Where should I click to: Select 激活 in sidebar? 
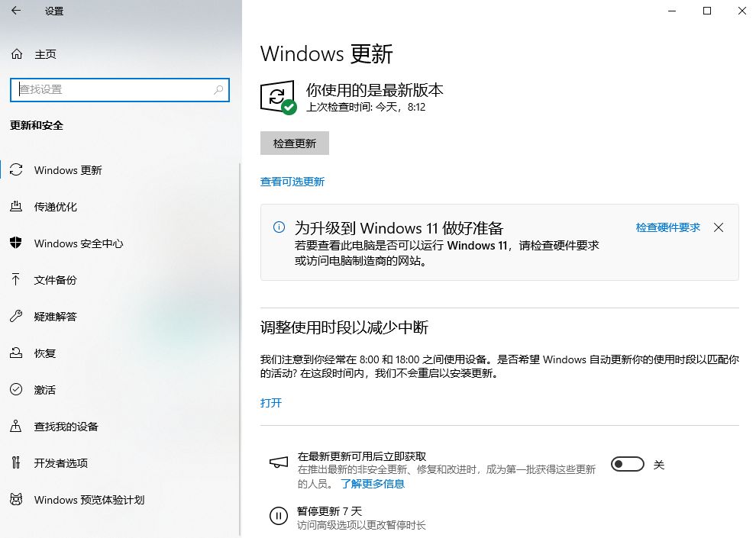[x=120, y=390]
